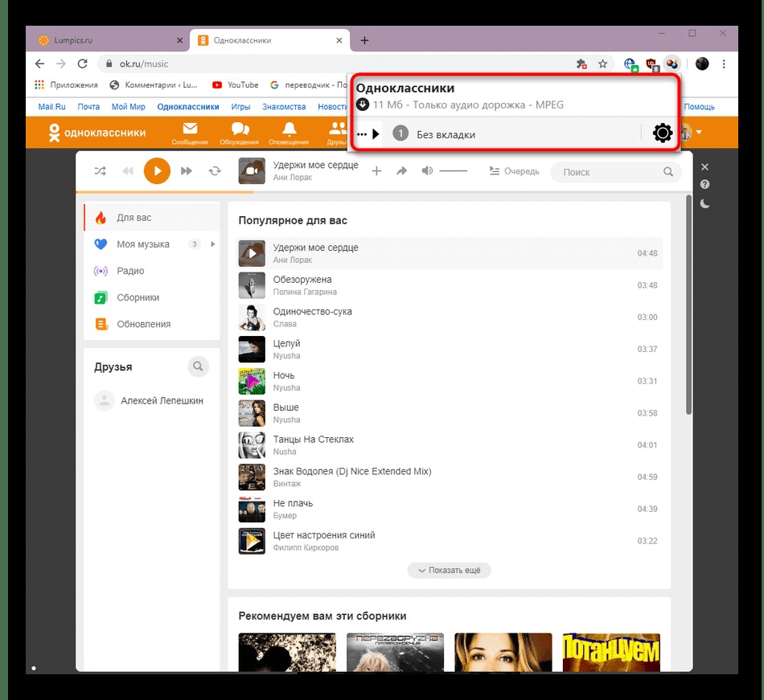This screenshot has height=700, width=764.
Task: Open the Потанцуем collection cover
Action: click(x=611, y=653)
